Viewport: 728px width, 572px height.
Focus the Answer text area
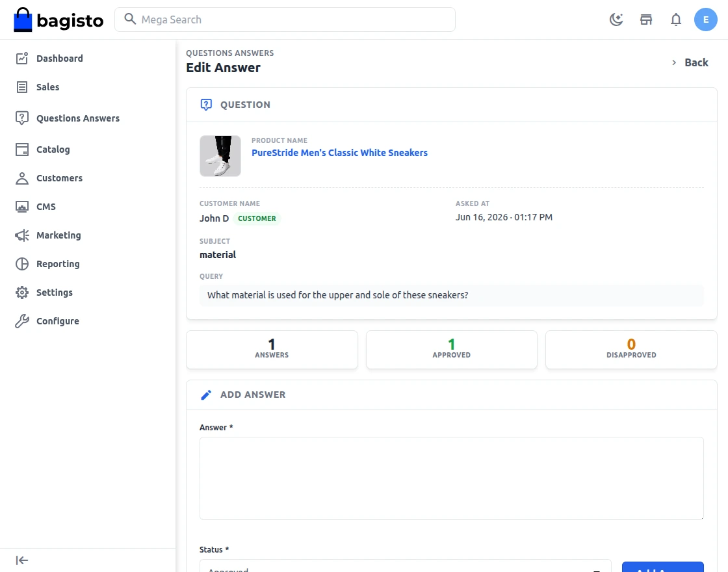[x=451, y=478]
